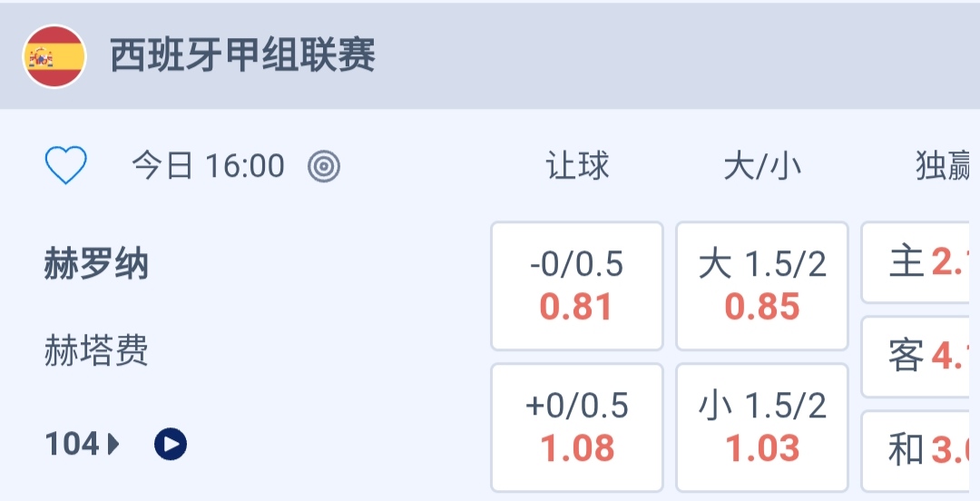Viewport: 980px width, 501px height.
Task: Tap the concentric circles live tracker icon
Action: point(324,166)
